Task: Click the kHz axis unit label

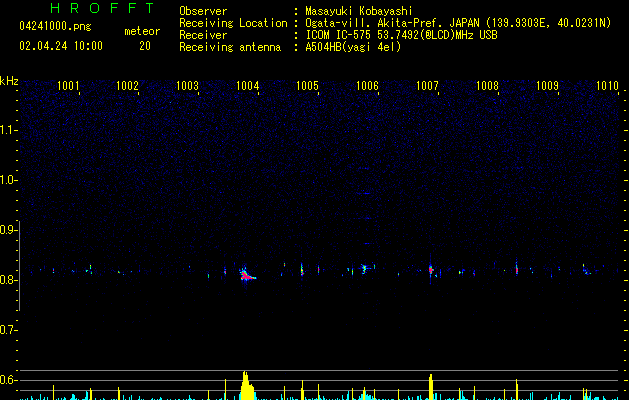Action: [x=9, y=81]
